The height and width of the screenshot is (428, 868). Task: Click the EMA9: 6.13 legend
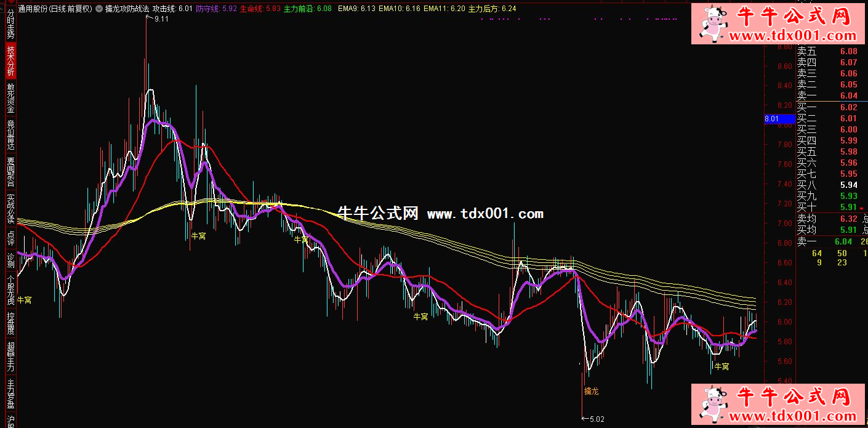(x=357, y=9)
